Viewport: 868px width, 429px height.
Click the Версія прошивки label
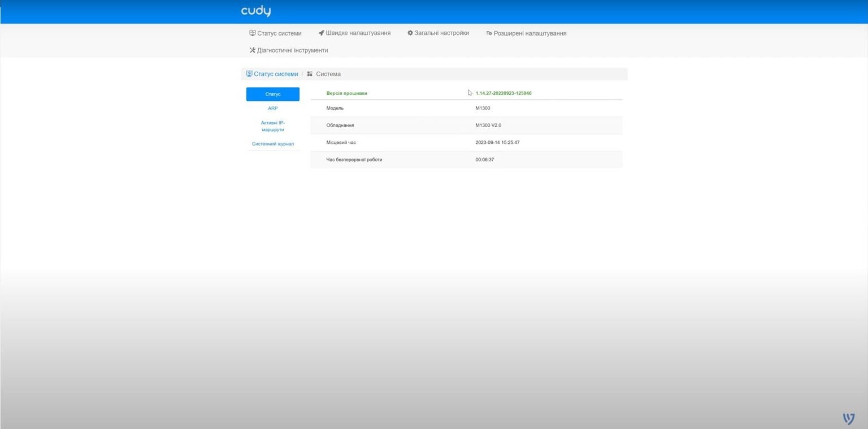[347, 93]
